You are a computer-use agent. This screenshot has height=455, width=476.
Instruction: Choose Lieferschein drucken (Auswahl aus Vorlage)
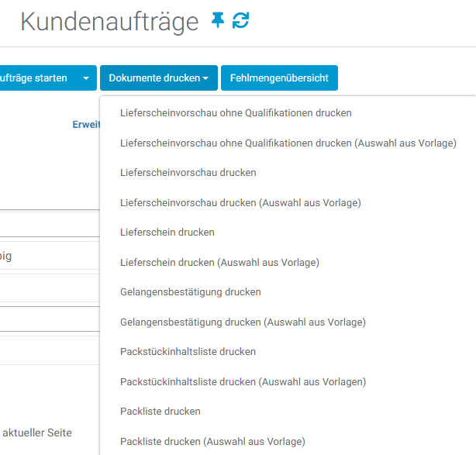219,263
